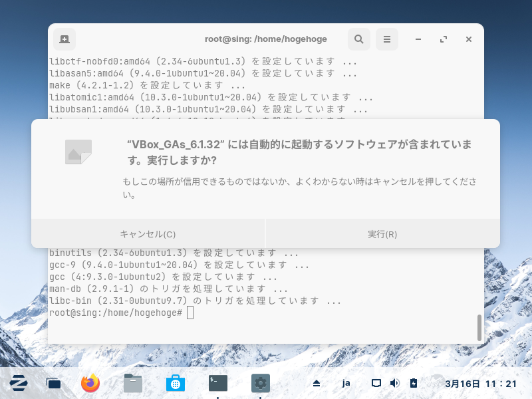Viewport: 532px width, 399px height.
Task: Click the binutils (2.34-6ubuntu1.3) output line
Action: click(x=174, y=253)
